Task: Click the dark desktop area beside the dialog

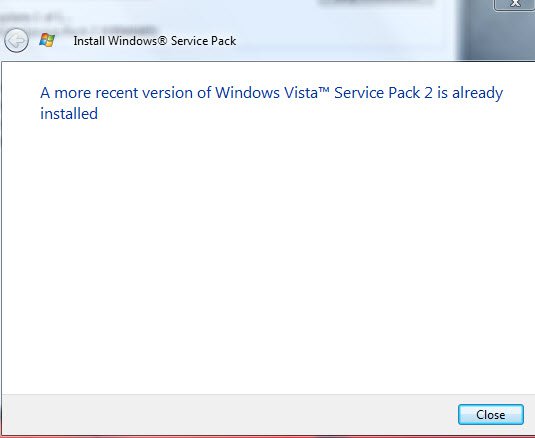Action: point(495,38)
